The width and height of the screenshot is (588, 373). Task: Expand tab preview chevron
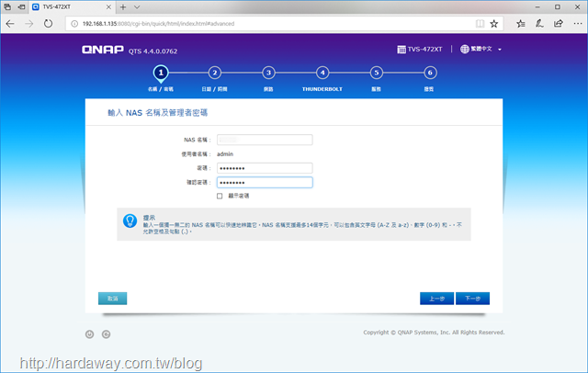pos(137,6)
